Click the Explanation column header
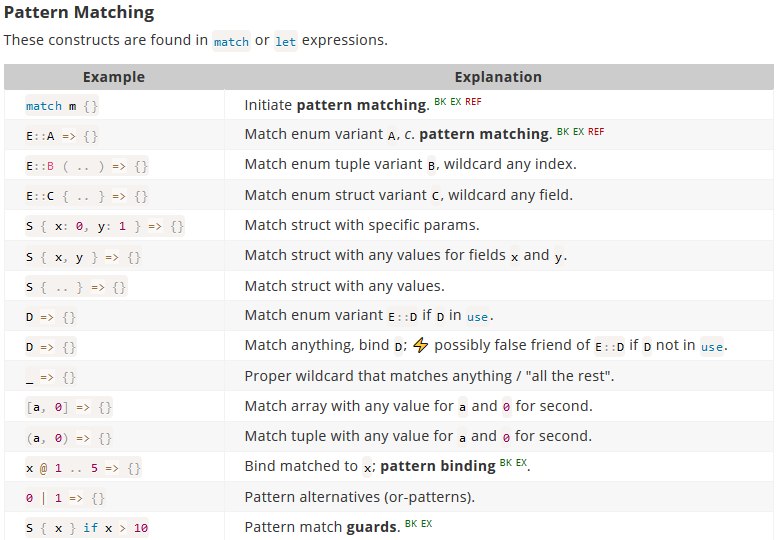 498,77
